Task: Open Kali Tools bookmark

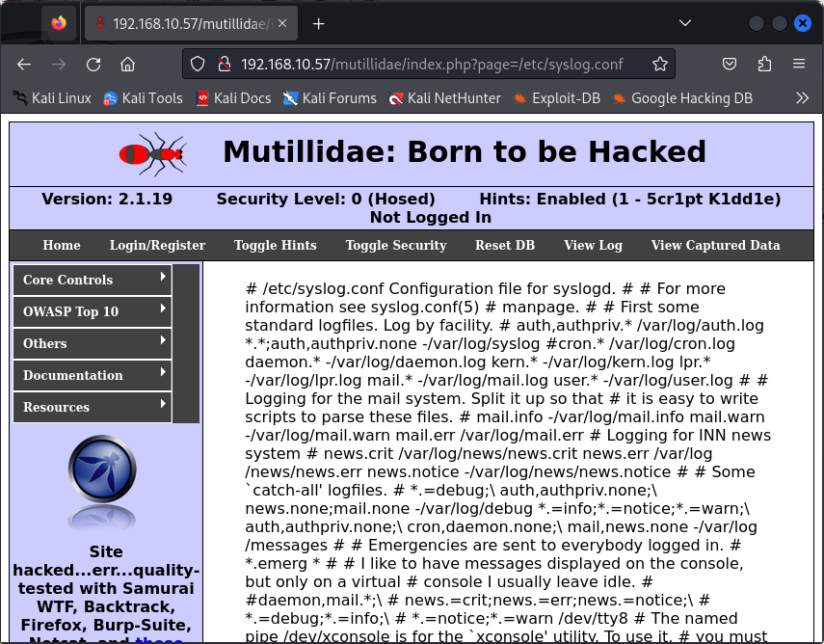Action: [143, 98]
